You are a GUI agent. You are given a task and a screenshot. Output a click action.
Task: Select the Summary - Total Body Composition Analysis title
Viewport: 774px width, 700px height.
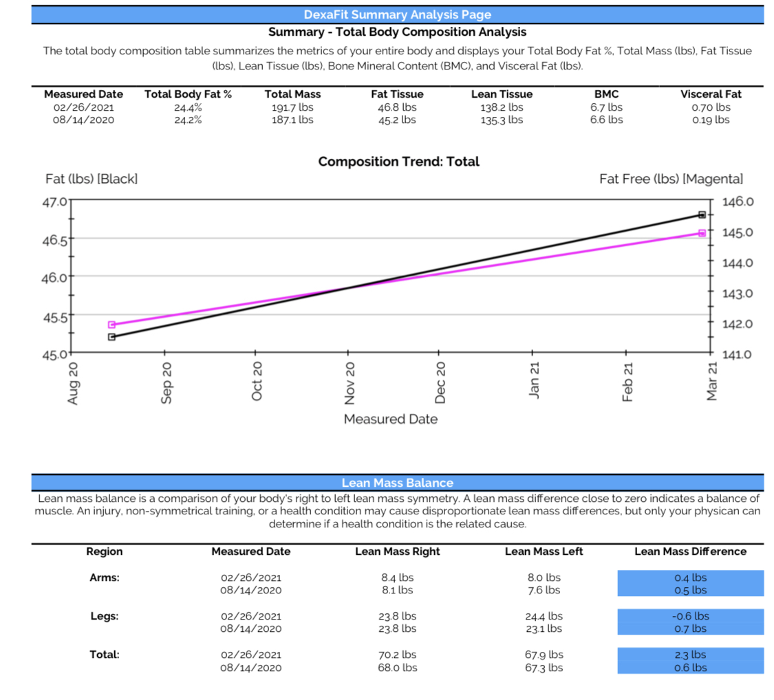pyautogui.click(x=398, y=32)
